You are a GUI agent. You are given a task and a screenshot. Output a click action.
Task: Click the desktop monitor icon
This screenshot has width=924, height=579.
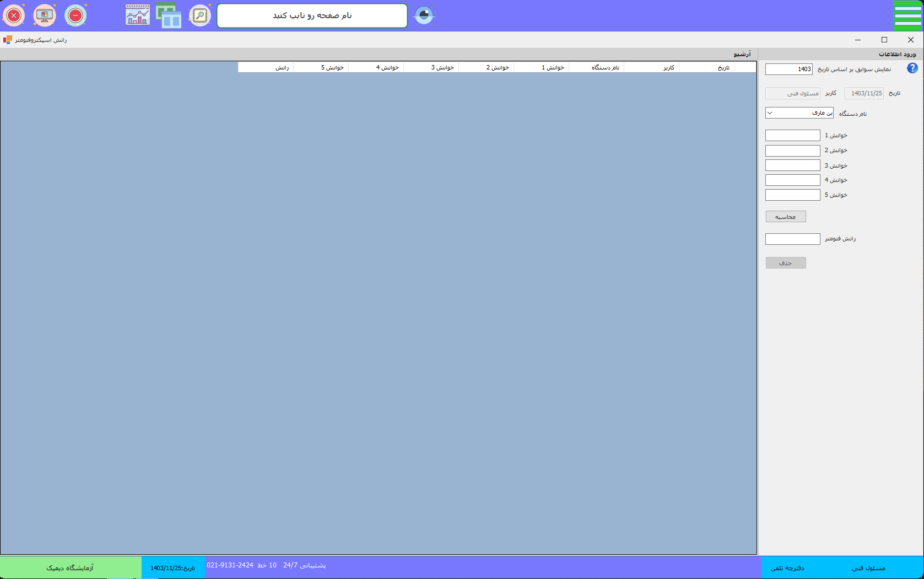[45, 15]
